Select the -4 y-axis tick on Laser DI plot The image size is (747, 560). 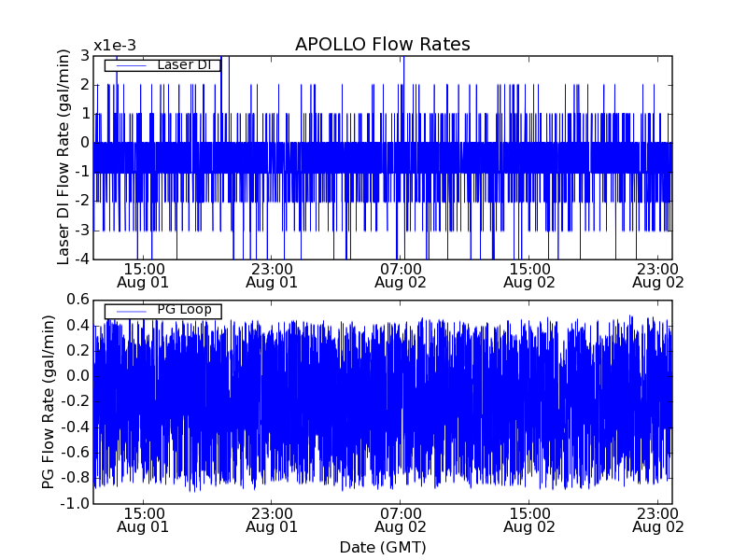coord(82,259)
